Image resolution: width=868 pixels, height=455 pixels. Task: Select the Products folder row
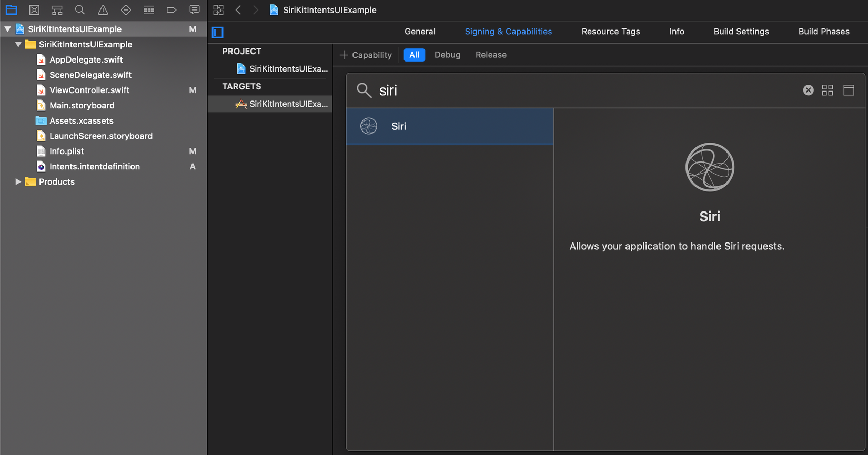coord(103,182)
